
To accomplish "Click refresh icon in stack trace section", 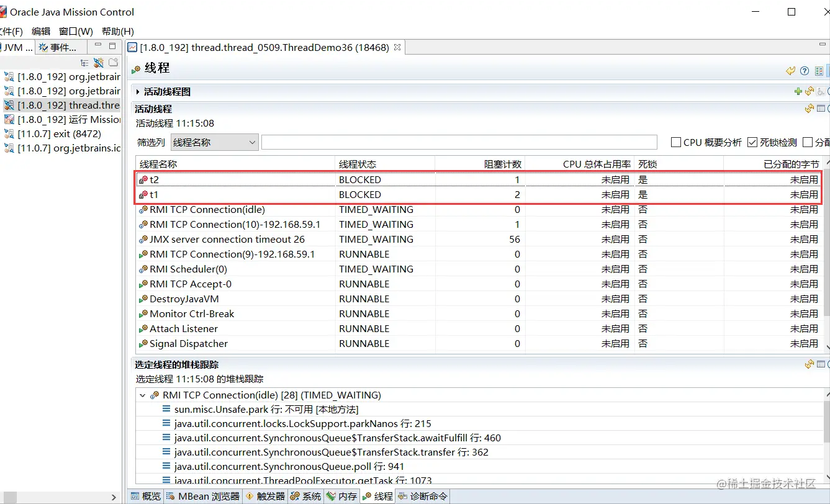I will pyautogui.click(x=810, y=364).
